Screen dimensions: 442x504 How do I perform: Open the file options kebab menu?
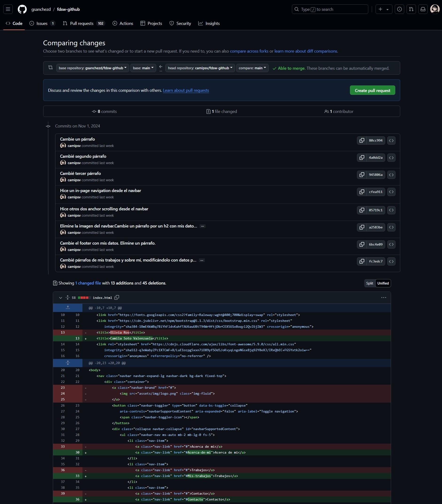coord(384,298)
